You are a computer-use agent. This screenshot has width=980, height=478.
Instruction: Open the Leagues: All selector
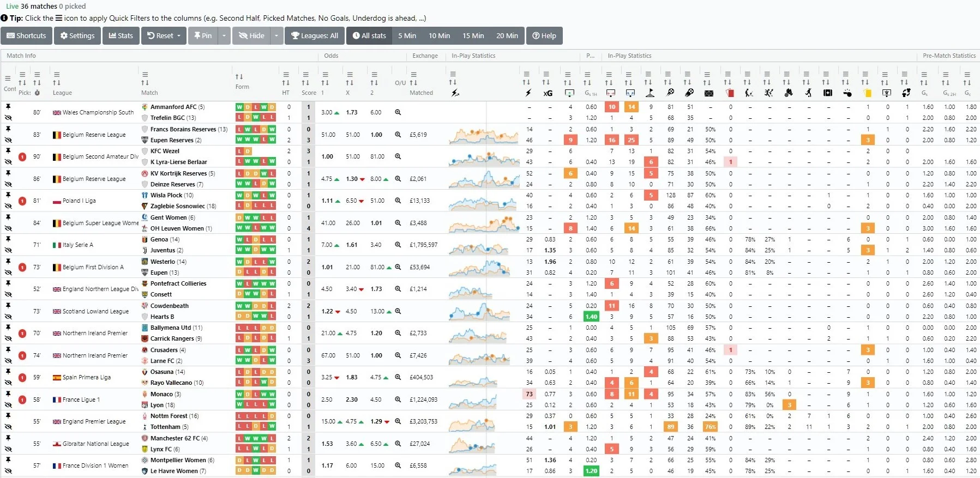point(315,35)
